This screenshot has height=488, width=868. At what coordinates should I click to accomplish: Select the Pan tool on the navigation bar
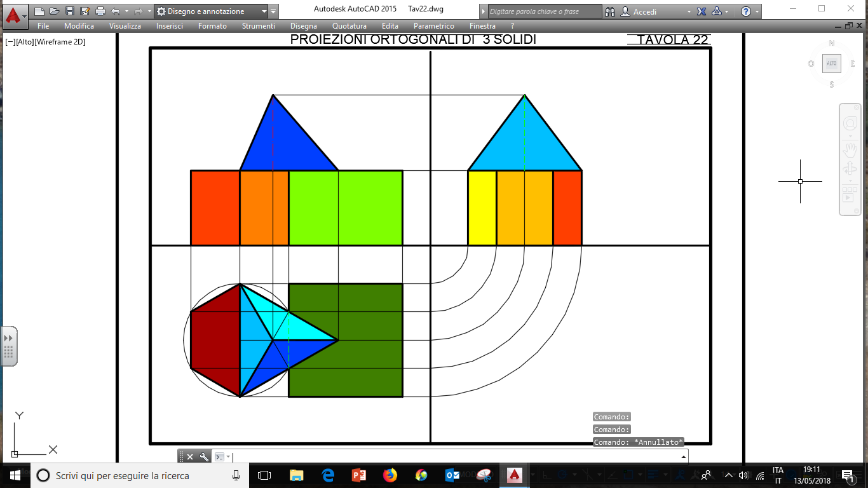pos(850,151)
